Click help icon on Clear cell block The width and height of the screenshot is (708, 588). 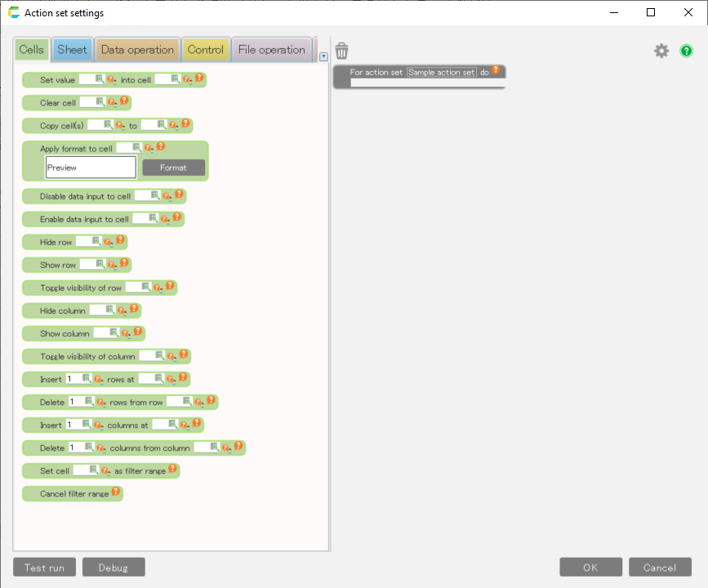click(x=124, y=102)
